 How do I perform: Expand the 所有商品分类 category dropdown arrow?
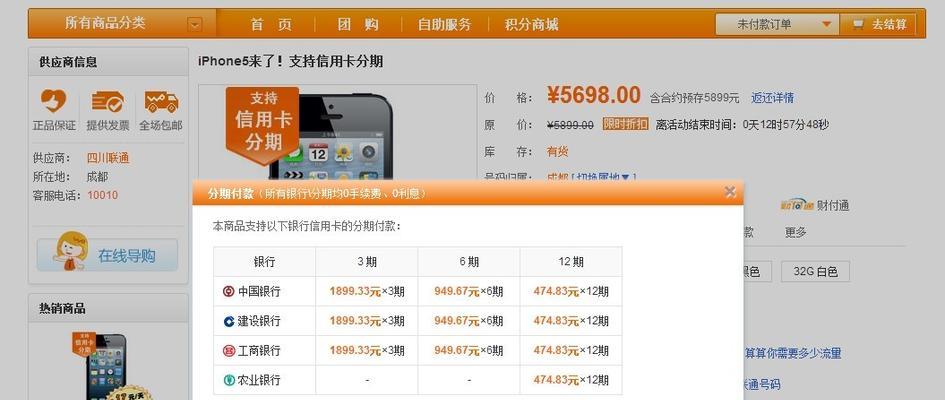[194, 25]
